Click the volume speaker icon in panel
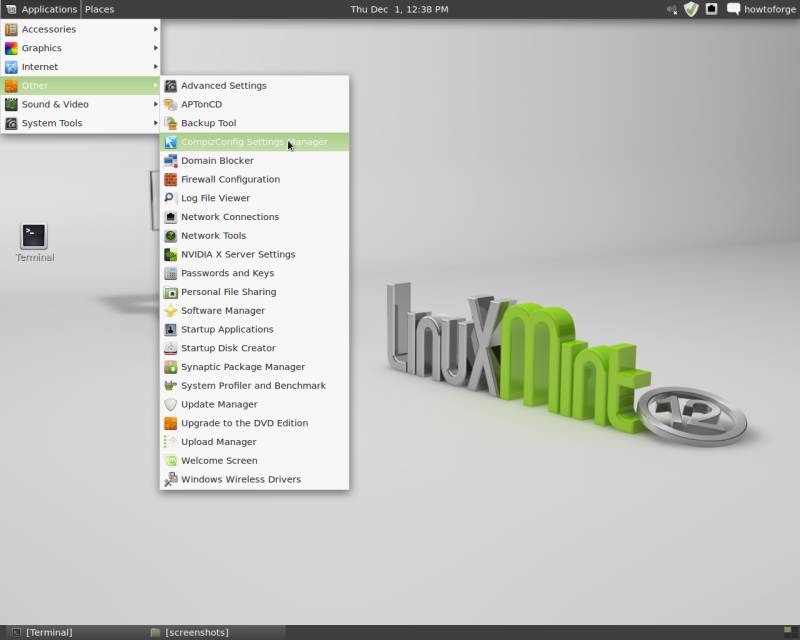800x640 pixels. pyautogui.click(x=672, y=9)
